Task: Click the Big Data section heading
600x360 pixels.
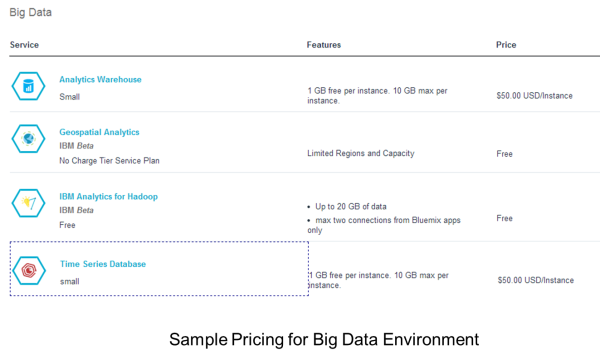Action: coord(30,12)
